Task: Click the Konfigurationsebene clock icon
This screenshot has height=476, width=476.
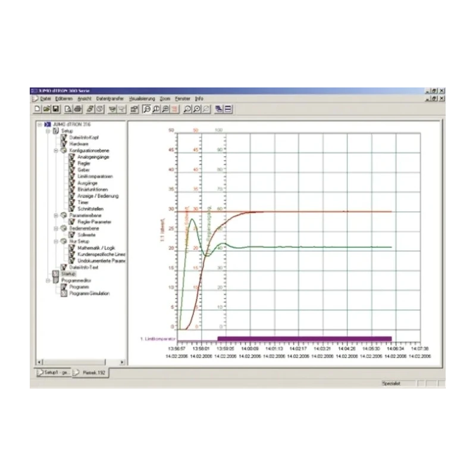Action: point(64,151)
